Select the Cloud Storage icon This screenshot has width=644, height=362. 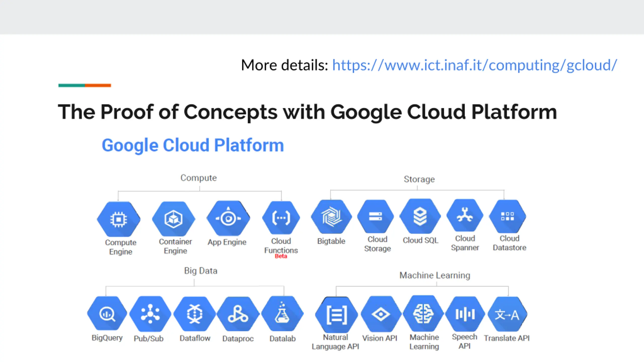[x=376, y=216]
